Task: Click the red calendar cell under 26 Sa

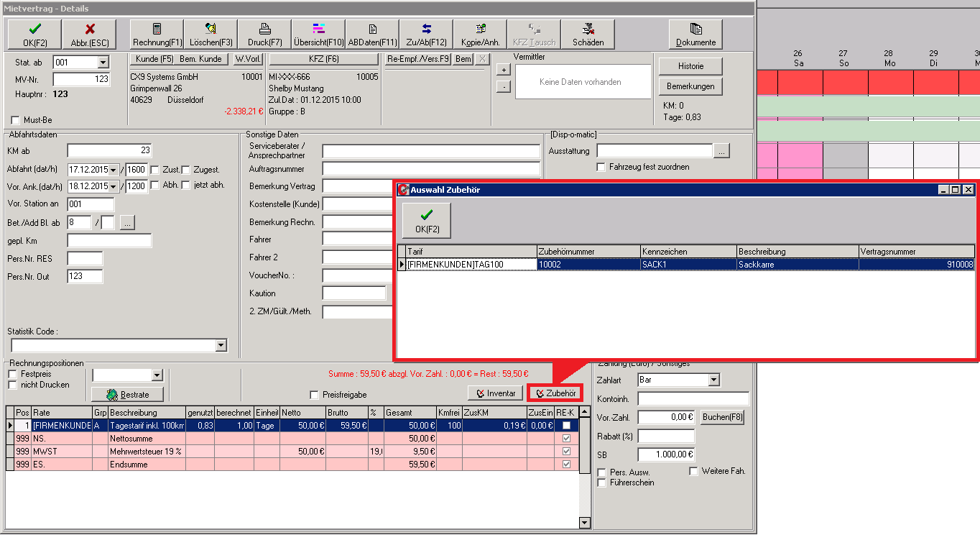Action: 799,83
